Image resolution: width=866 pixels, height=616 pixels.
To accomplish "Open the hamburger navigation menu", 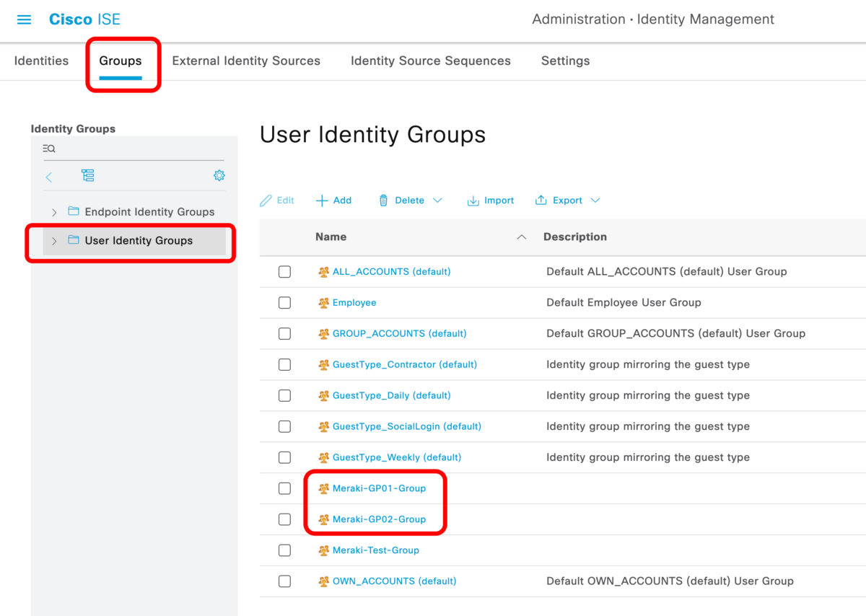I will (24, 19).
